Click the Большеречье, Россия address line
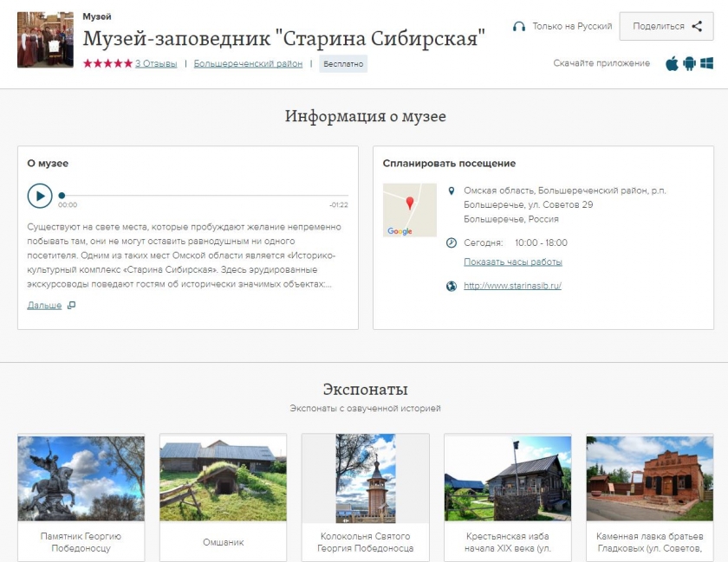Screen dimensions: 728x562 (x=511, y=219)
